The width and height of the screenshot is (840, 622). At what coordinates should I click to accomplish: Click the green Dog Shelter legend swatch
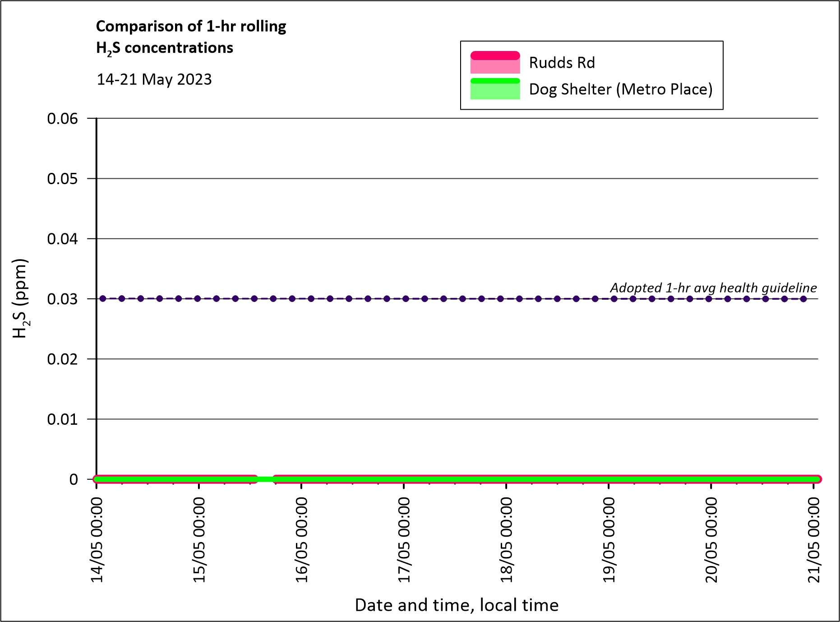(x=495, y=89)
